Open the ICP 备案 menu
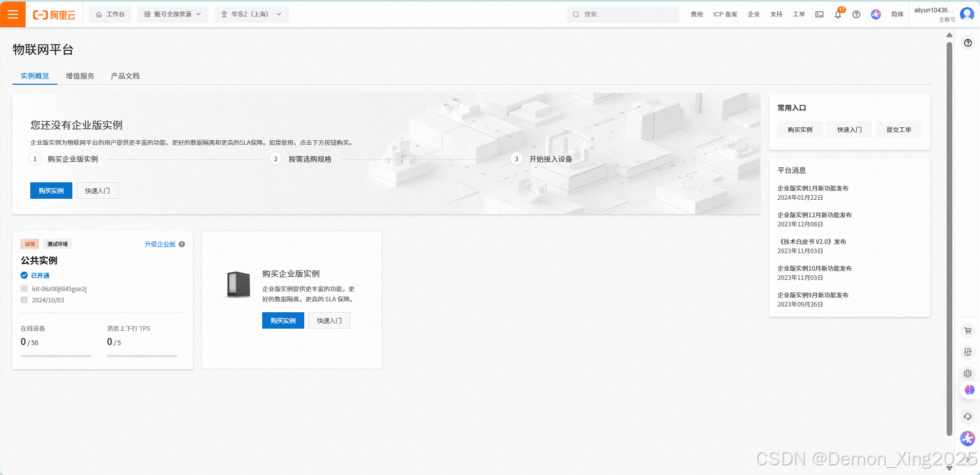Image resolution: width=980 pixels, height=475 pixels. click(725, 14)
